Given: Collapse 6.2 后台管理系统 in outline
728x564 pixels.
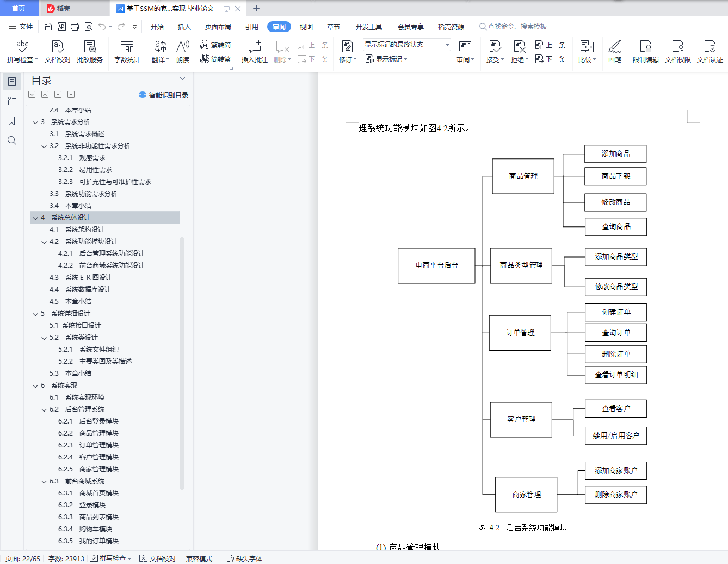Looking at the screenshot, I should (44, 409).
